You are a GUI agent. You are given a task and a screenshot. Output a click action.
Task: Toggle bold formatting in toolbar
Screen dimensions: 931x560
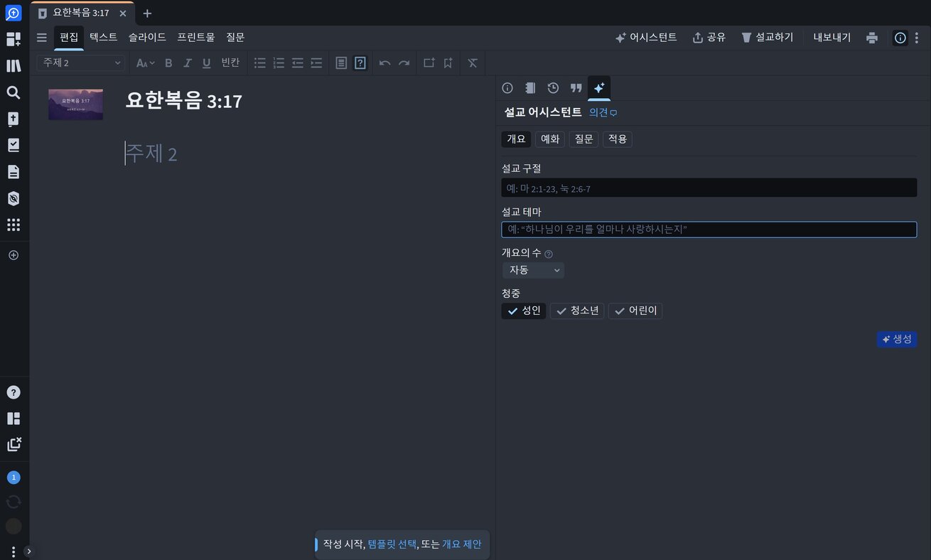[x=168, y=63]
